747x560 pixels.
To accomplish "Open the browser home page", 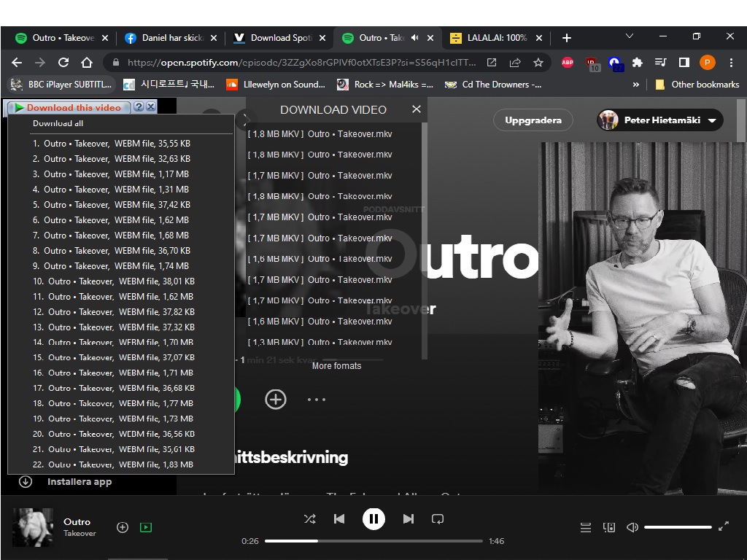I will [87, 63].
